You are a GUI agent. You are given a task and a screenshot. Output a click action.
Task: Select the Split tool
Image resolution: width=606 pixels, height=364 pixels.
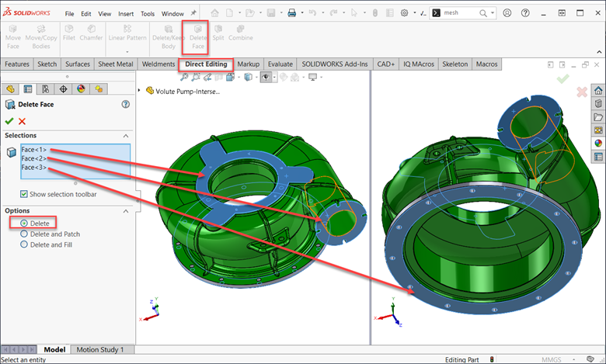click(x=218, y=33)
